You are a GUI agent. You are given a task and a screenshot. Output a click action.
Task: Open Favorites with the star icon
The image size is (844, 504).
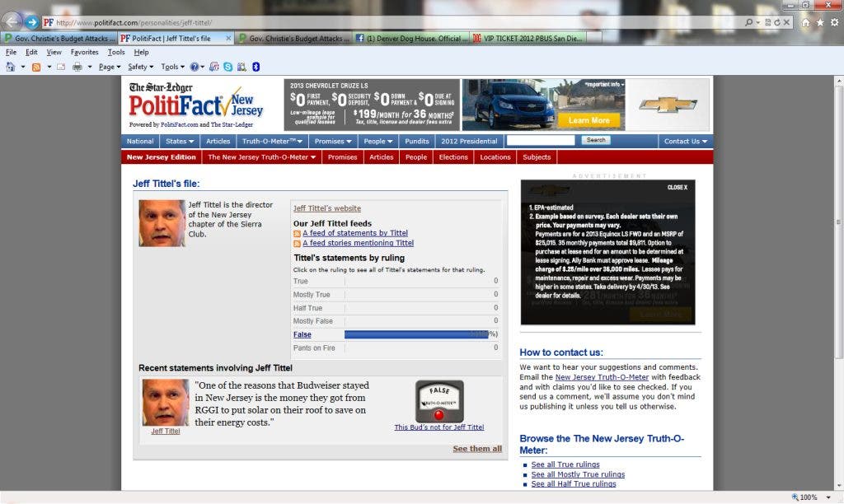click(820, 22)
